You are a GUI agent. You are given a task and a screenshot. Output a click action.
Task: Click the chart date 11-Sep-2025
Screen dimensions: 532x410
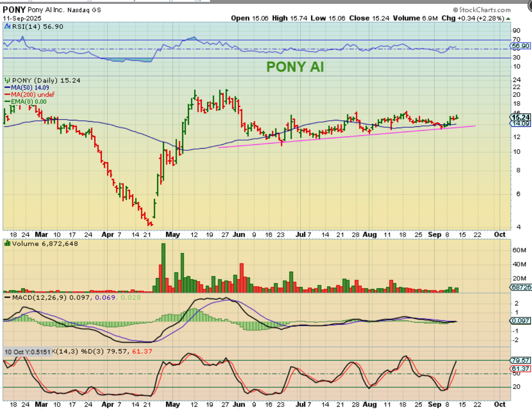point(22,18)
